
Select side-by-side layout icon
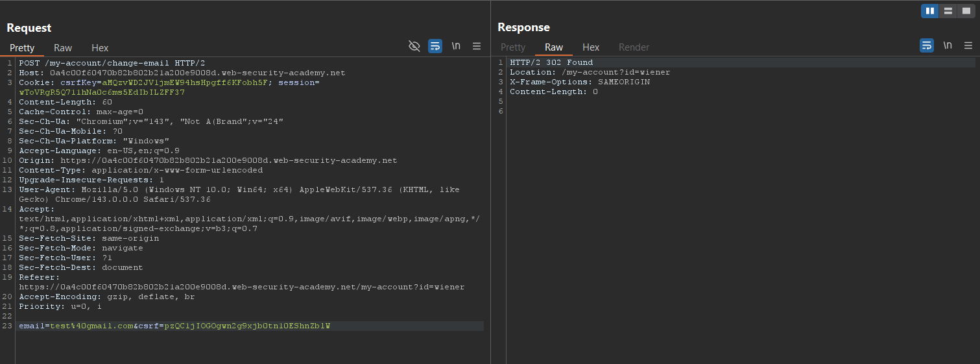tap(930, 11)
